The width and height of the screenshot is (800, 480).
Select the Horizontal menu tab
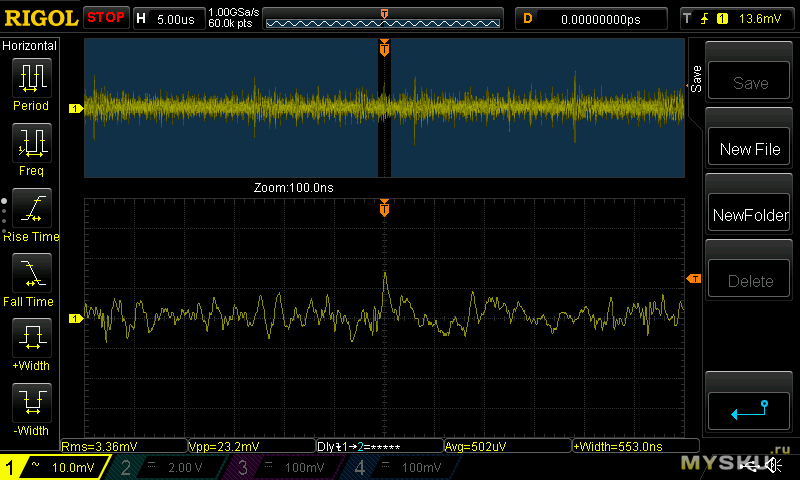tap(30, 45)
